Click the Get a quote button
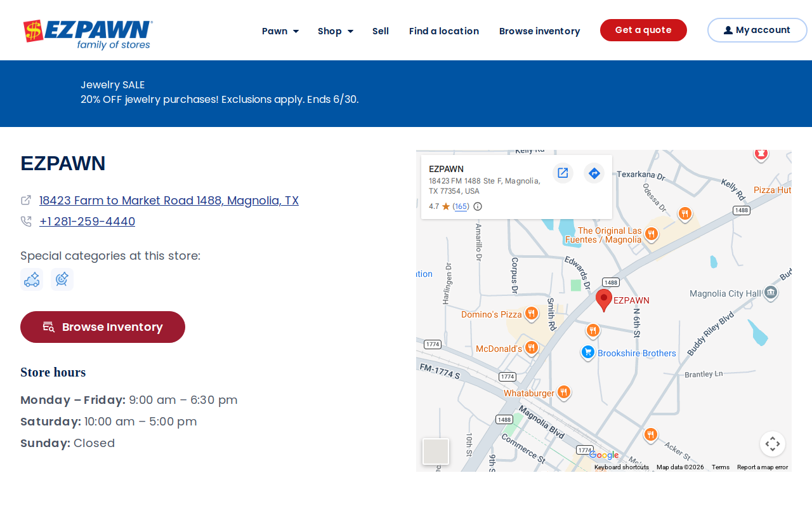Viewport: 812px width, 508px height. click(643, 30)
